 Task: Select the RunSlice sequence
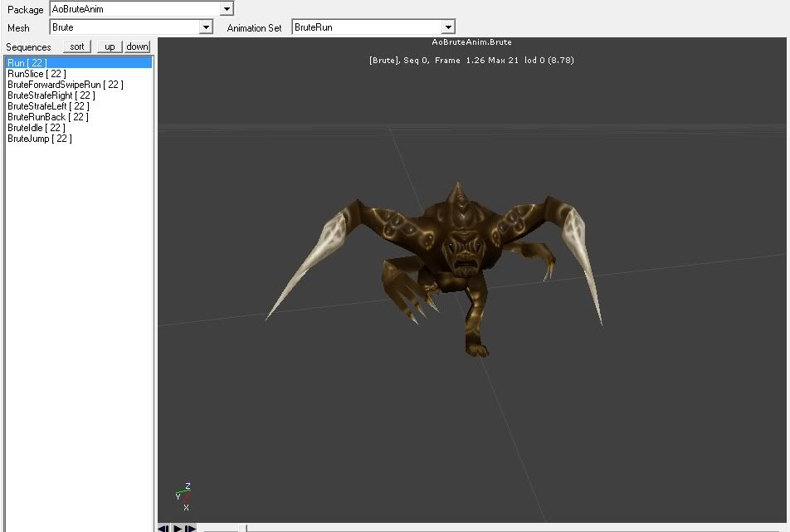pyautogui.click(x=37, y=74)
